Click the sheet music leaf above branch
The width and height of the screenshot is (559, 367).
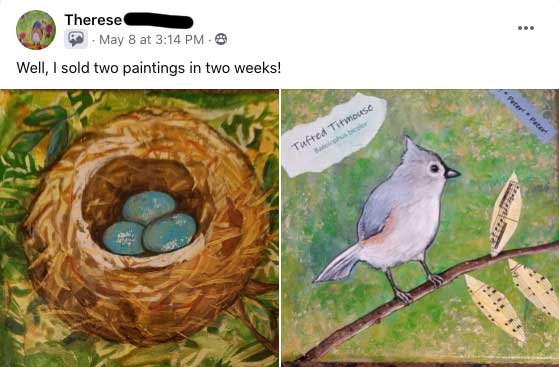[505, 214]
